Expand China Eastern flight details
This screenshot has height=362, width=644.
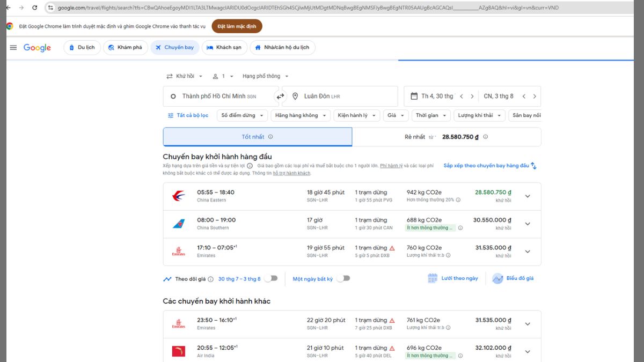[528, 196]
